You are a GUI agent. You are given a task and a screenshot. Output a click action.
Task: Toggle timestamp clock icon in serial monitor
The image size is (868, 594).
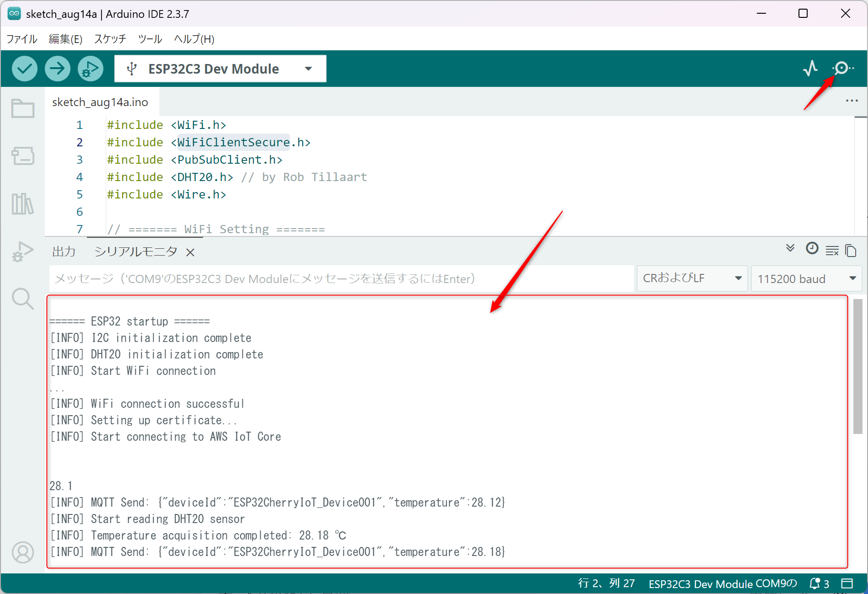click(812, 248)
